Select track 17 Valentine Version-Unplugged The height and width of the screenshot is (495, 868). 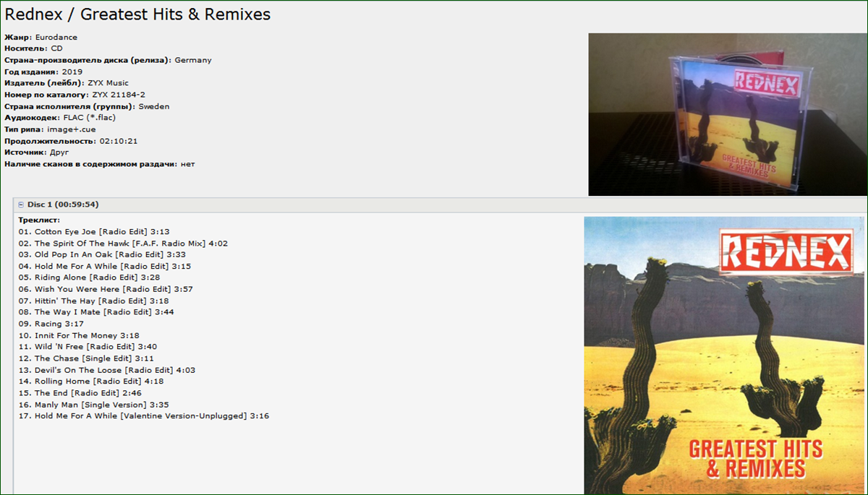click(144, 416)
